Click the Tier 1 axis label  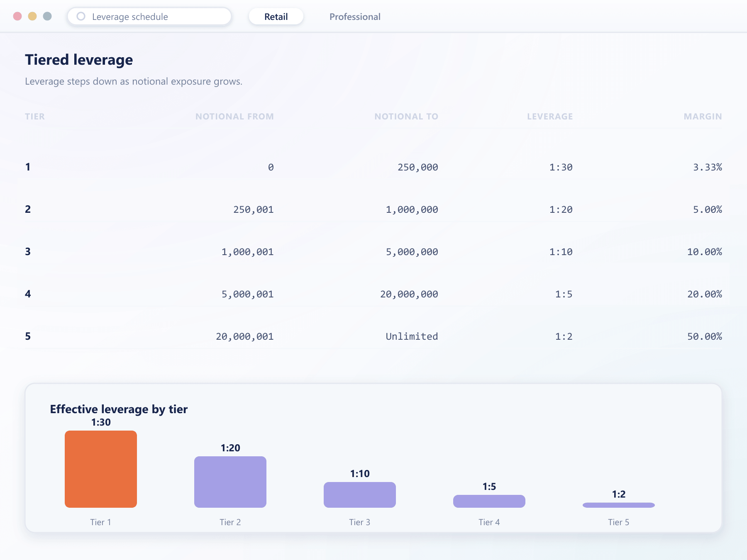pyautogui.click(x=101, y=522)
